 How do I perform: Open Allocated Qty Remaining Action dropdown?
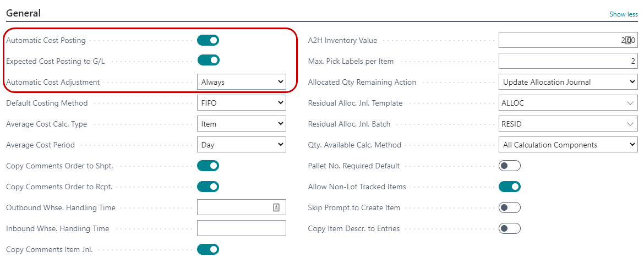pyautogui.click(x=567, y=82)
